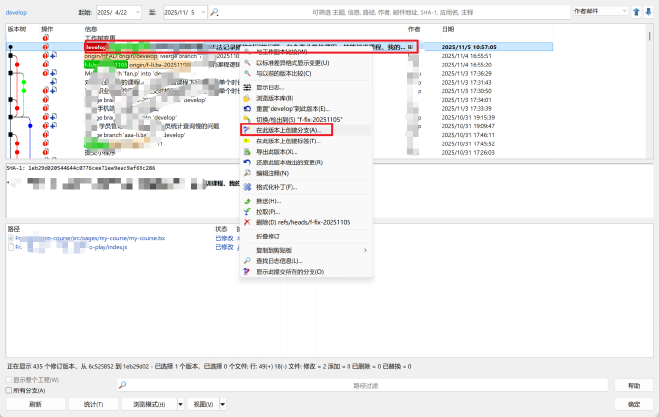Toggle the 显示整个工程 checkbox
This screenshot has width=660, height=417.
[9, 380]
